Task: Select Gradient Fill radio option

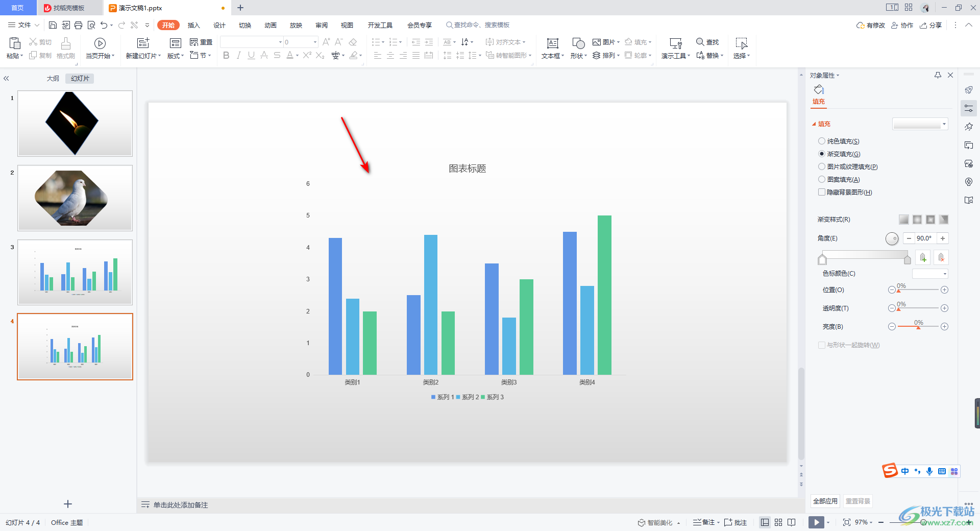Action: tap(822, 154)
